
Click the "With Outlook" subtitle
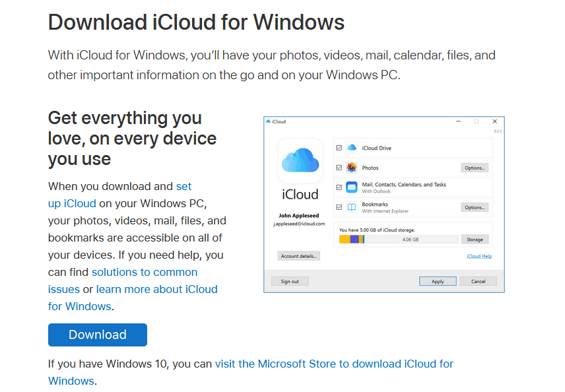tap(376, 191)
